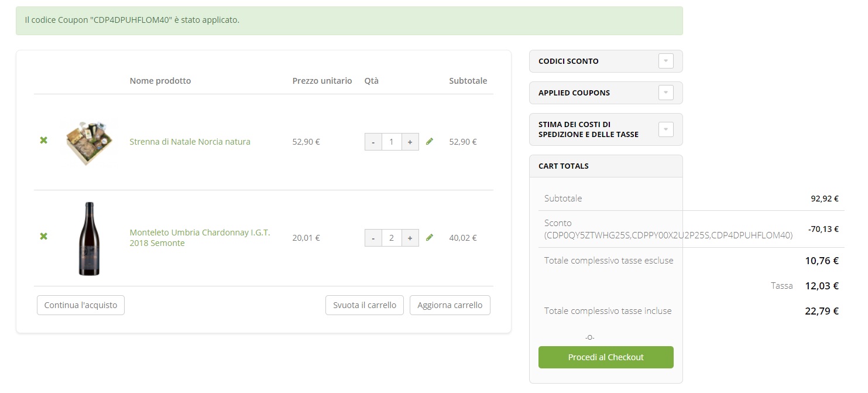The width and height of the screenshot is (868, 393).
Task: Decrease quantity of Strenna di Natale
Action: coord(373,141)
